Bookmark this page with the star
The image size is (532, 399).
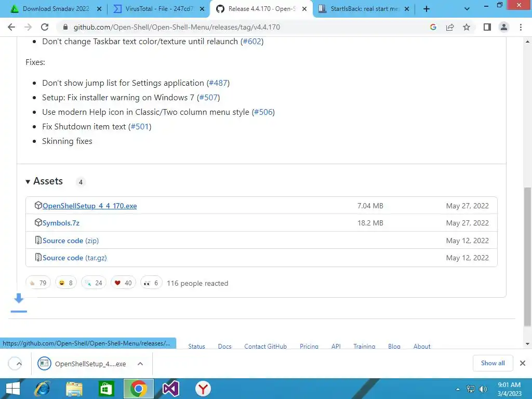467,27
